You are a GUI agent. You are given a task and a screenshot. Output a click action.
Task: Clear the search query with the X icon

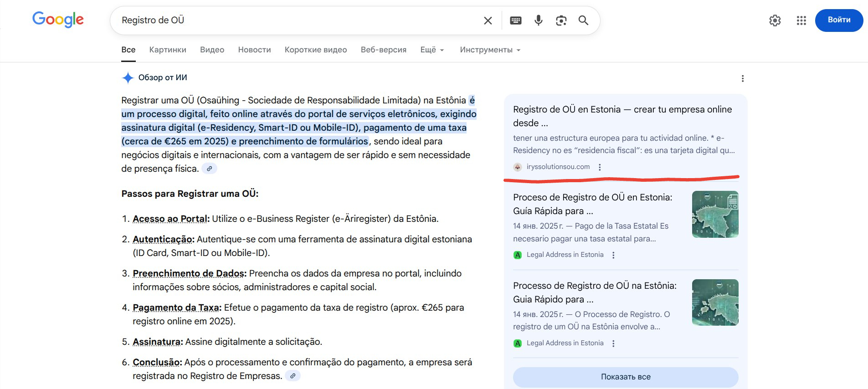(488, 20)
